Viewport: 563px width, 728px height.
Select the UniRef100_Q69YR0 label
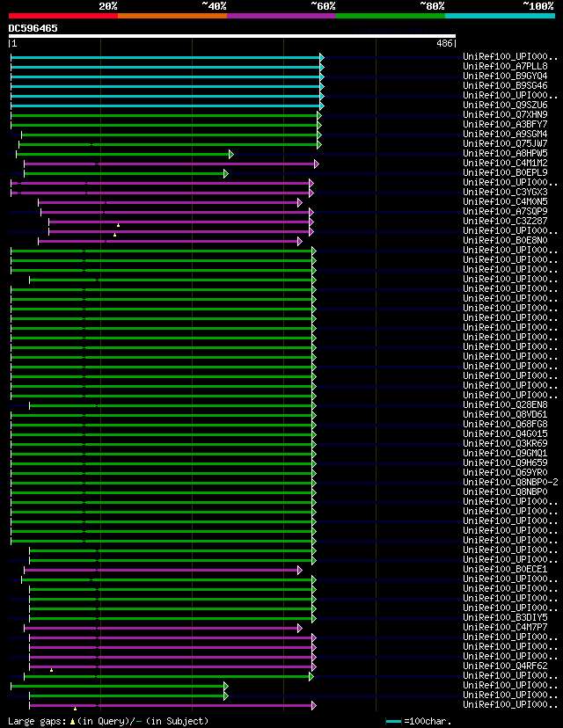point(505,473)
